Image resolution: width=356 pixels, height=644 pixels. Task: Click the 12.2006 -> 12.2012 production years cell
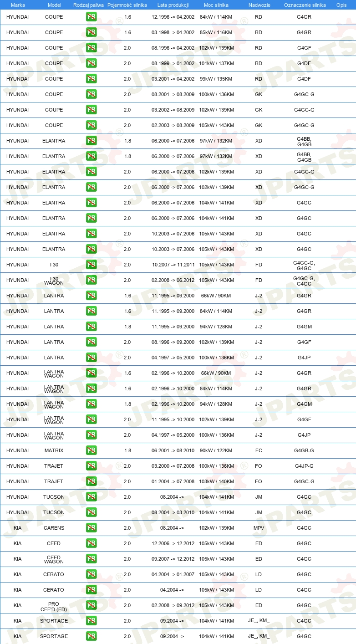click(173, 543)
